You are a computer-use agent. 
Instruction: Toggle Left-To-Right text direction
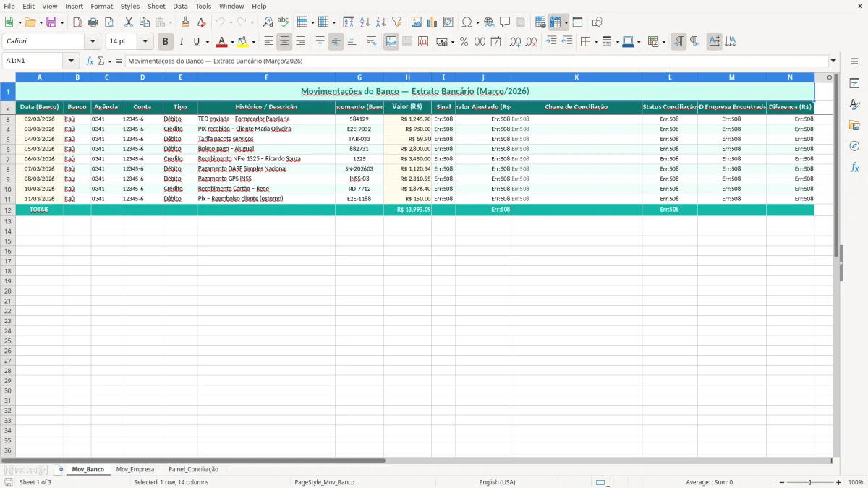point(678,42)
